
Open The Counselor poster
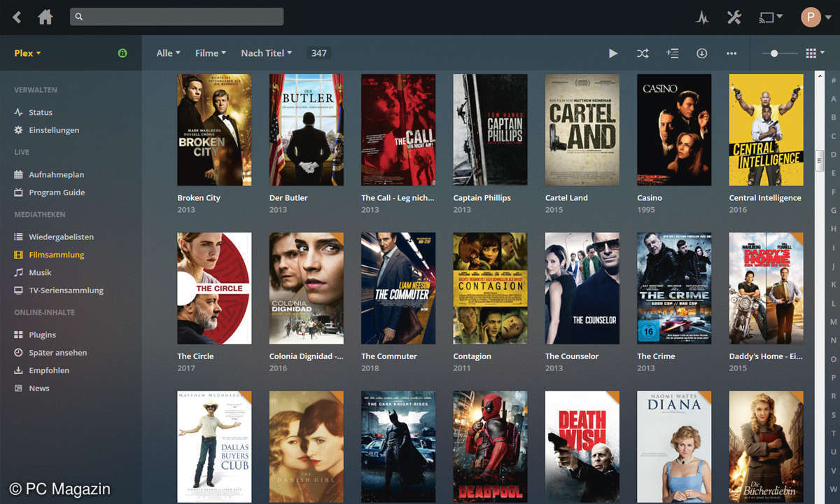pyautogui.click(x=582, y=288)
